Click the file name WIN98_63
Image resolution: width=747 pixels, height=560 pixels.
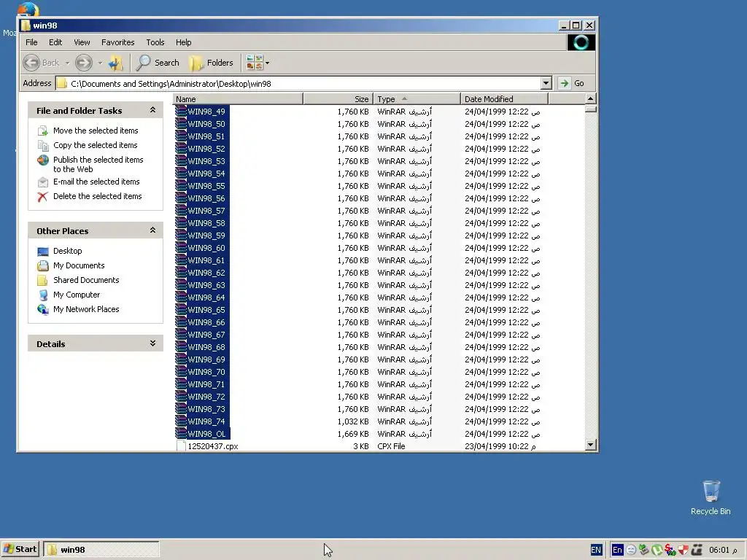pyautogui.click(x=206, y=285)
